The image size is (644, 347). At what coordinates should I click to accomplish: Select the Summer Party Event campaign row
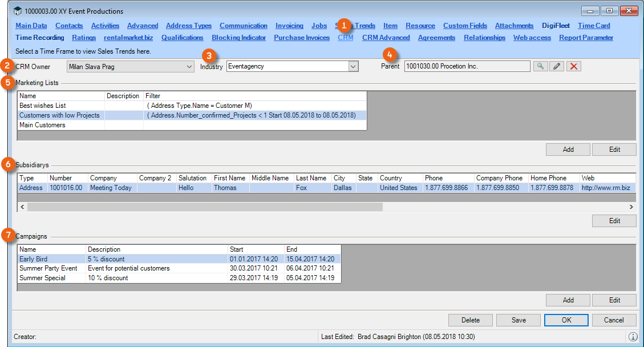pyautogui.click(x=48, y=268)
